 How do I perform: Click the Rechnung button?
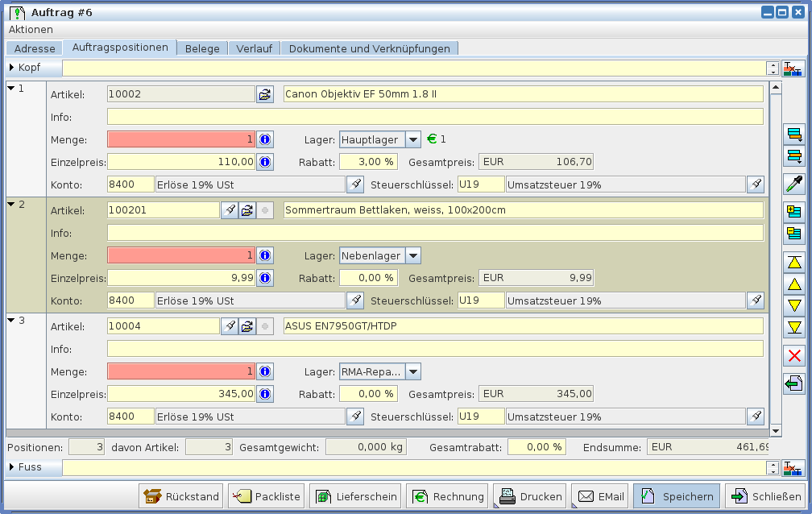pos(448,496)
